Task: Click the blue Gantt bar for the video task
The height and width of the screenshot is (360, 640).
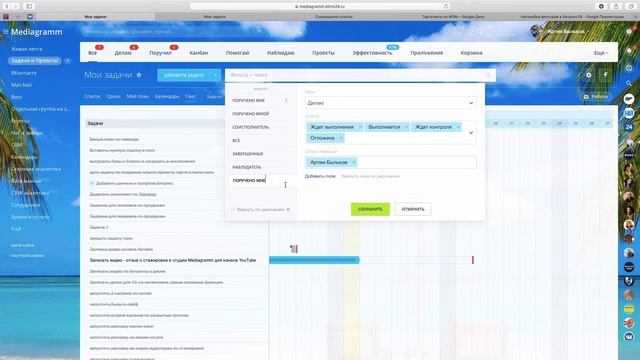Action: coord(314,260)
